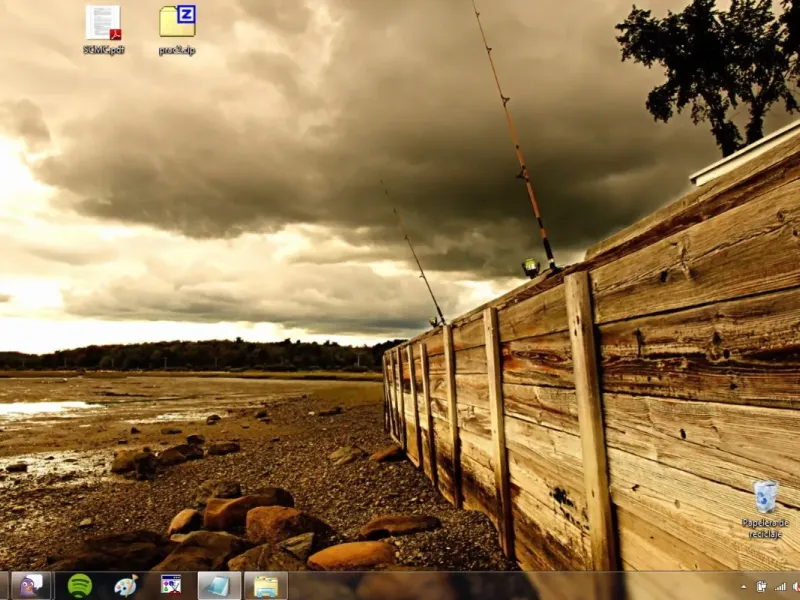
Task: Show hidden system tray icons arrow
Action: click(x=743, y=587)
